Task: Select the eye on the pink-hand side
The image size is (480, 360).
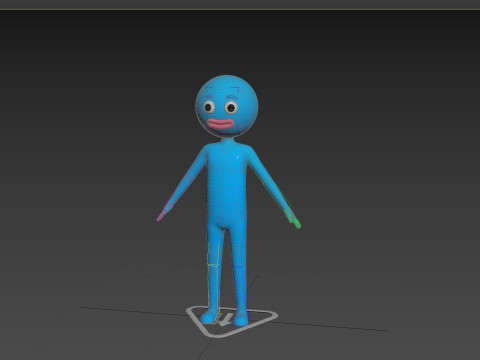Action: [209, 107]
